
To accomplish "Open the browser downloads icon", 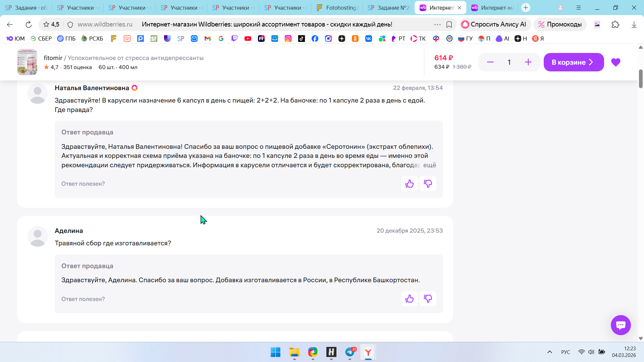I will tap(634, 24).
